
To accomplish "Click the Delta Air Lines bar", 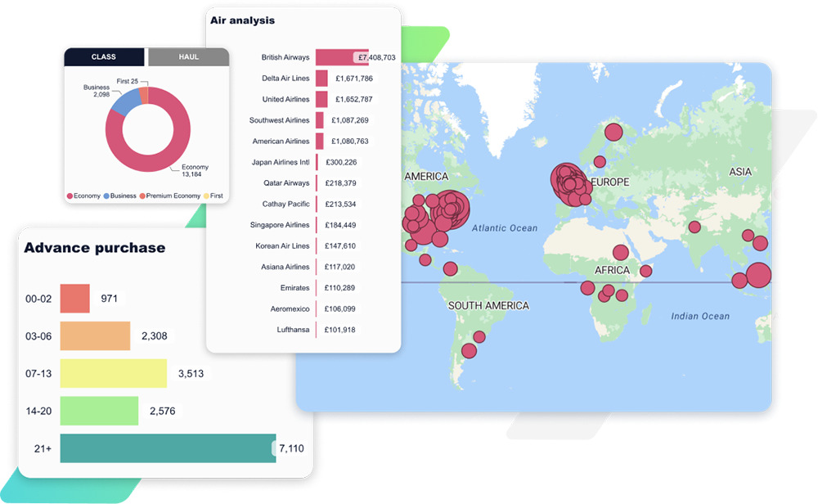I will point(321,79).
